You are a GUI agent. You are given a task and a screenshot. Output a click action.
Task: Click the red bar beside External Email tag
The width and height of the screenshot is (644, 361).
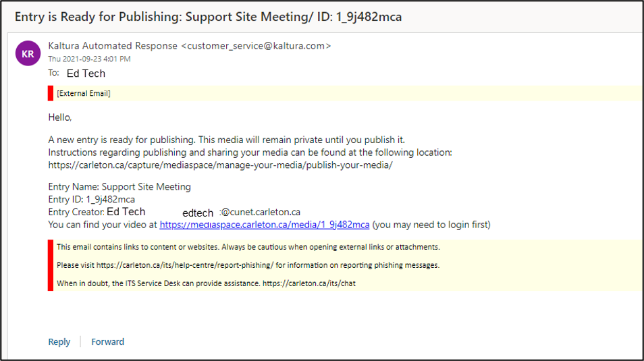tap(51, 93)
